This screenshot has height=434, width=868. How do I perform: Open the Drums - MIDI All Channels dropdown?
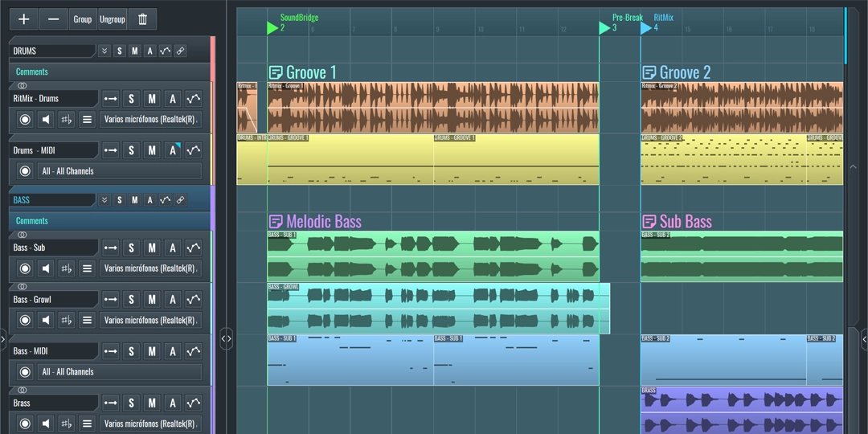(x=118, y=171)
